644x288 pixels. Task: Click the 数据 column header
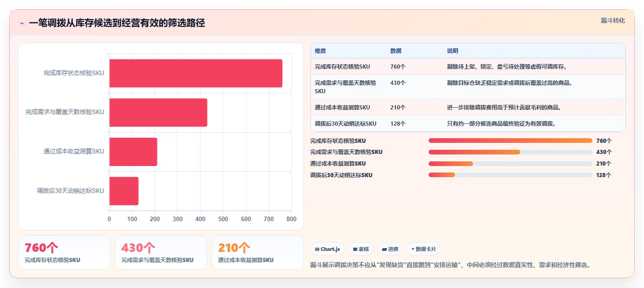tap(396, 51)
